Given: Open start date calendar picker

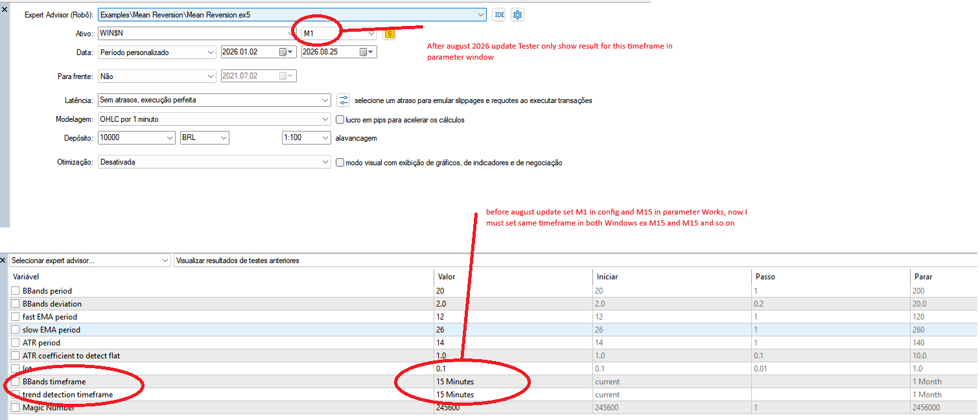Looking at the screenshot, I should tap(286, 52).
